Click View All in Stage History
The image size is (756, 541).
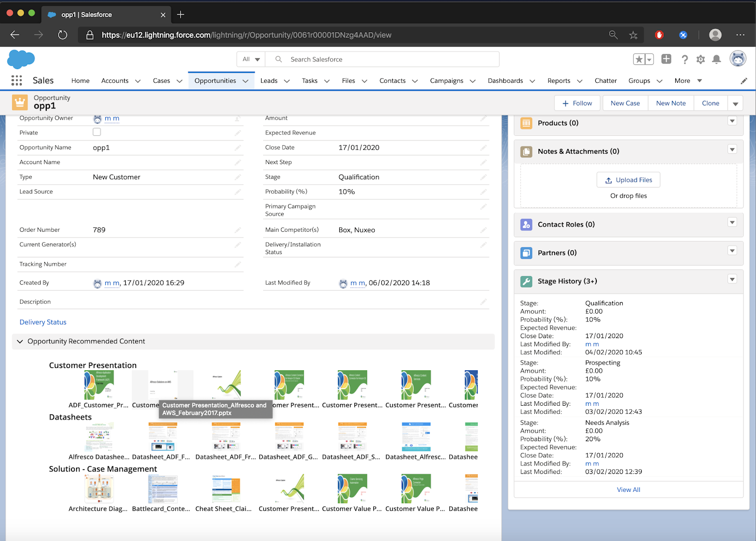[628, 489]
